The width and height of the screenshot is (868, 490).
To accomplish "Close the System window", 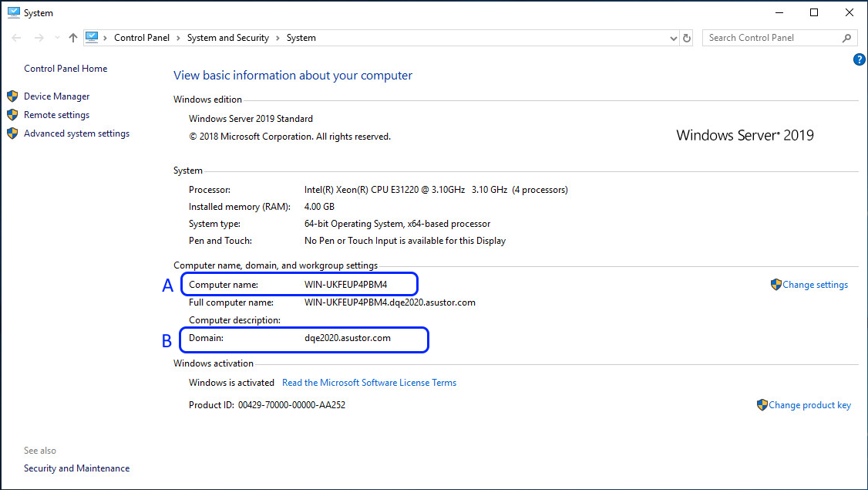I will 849,12.
